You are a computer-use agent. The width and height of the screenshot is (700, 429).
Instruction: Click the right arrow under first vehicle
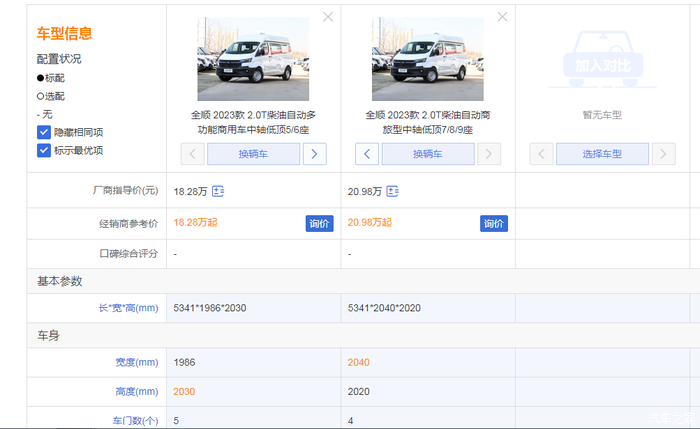[x=314, y=154]
